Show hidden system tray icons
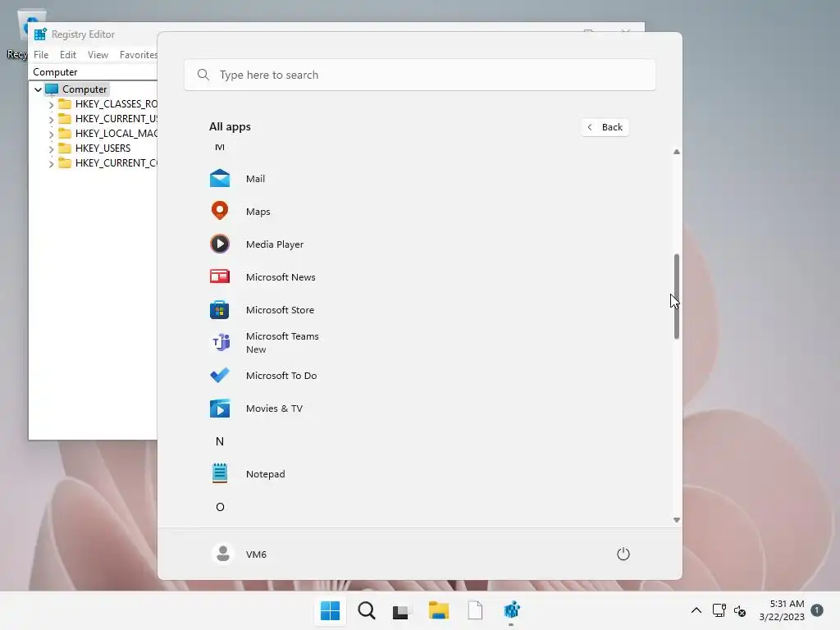 (x=696, y=610)
